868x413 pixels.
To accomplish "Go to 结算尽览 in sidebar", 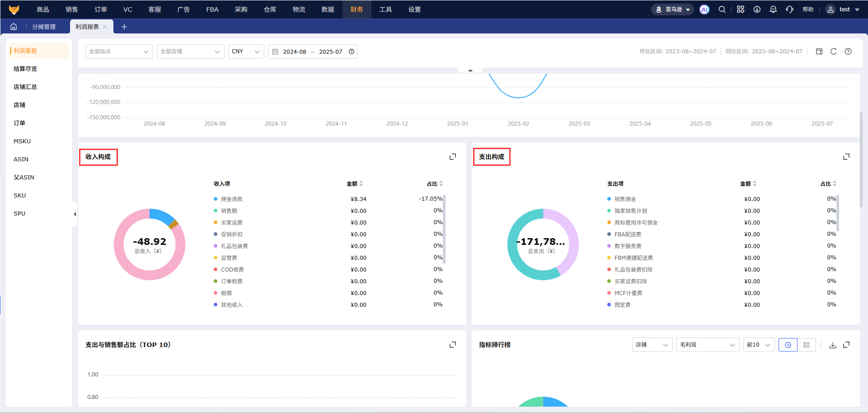I will tap(25, 69).
